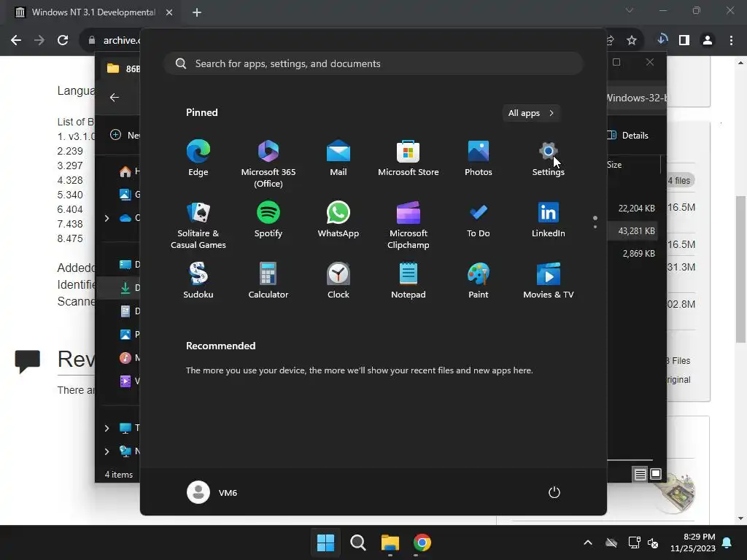The image size is (747, 560).
Task: Open Chrome downloads indicator
Action: tap(662, 40)
